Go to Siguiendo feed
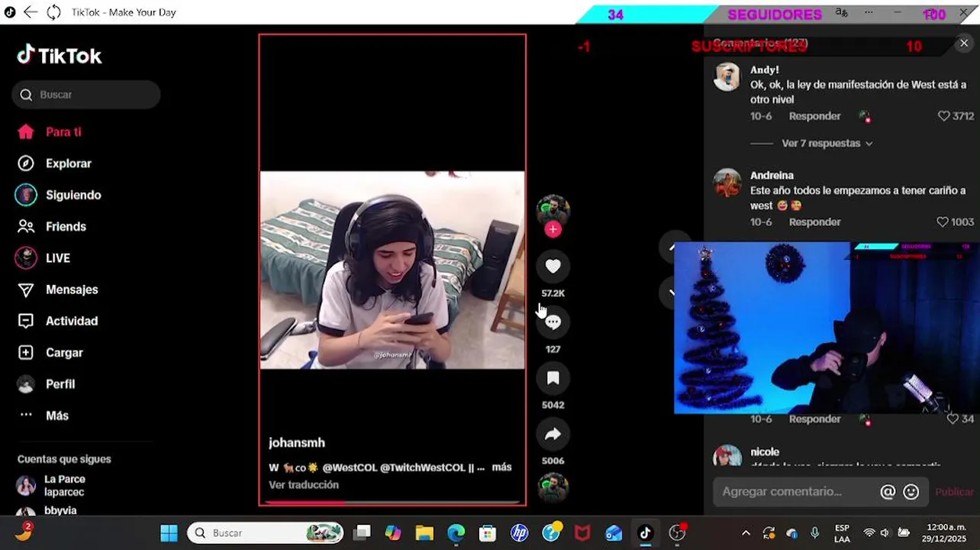 point(58,195)
